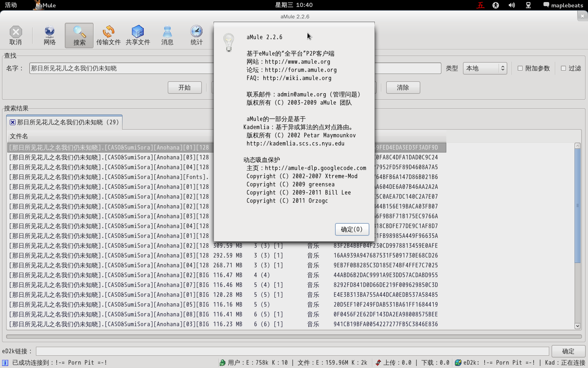
Task: Open the accessibility menu icon
Action: (x=496, y=5)
